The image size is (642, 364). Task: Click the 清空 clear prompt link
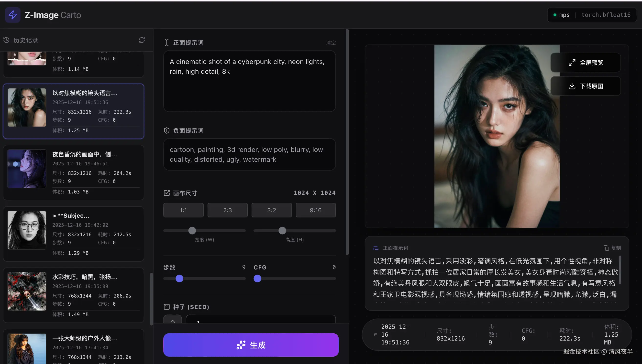(331, 43)
